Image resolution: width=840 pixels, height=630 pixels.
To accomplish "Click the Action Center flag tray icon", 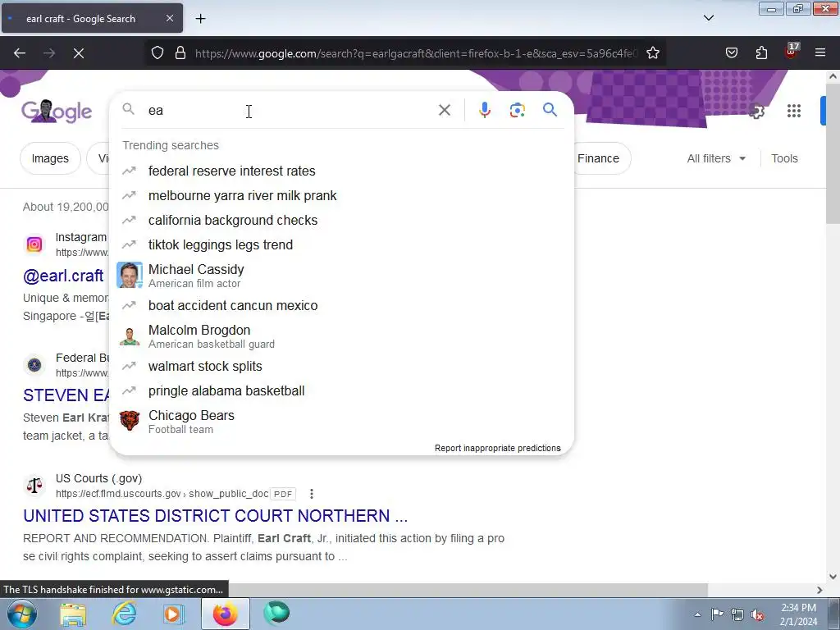I will click(x=717, y=614).
